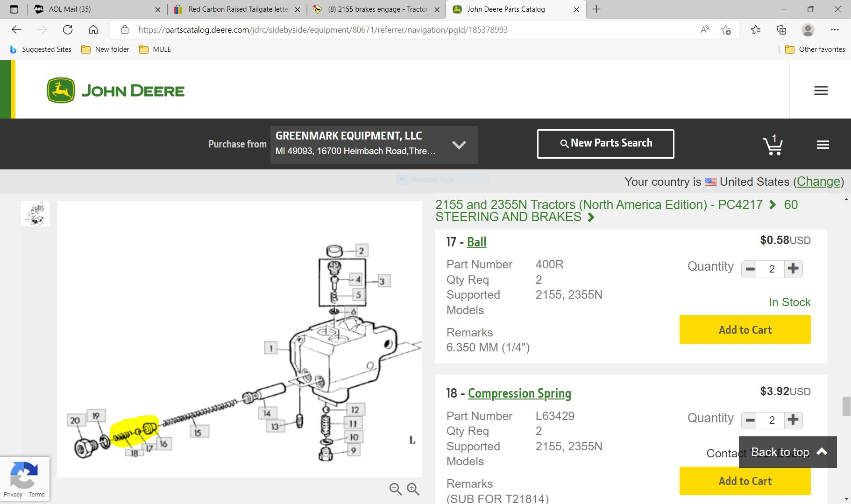Open the favorites list icon
Image resolution: width=851 pixels, height=504 pixels.
click(756, 30)
